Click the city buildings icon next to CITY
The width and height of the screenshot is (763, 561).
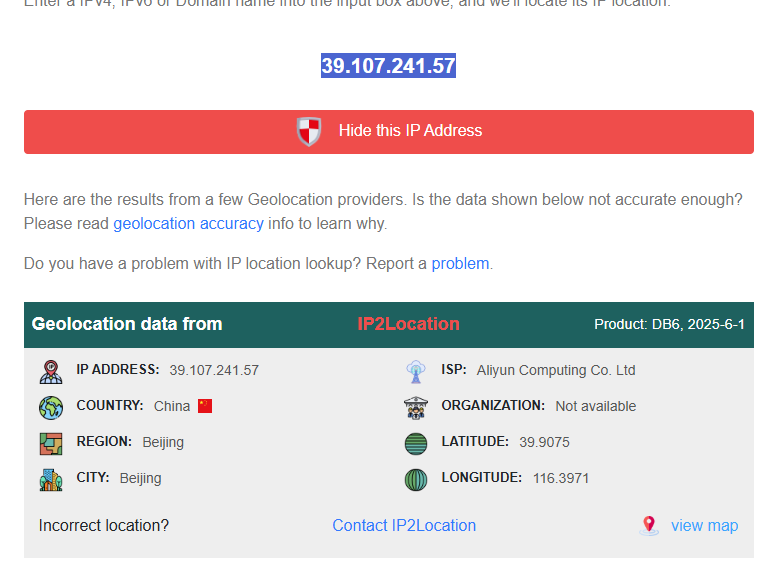tap(51, 480)
